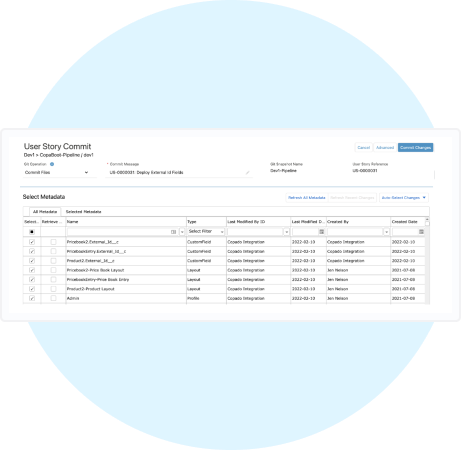This screenshot has width=461, height=450.
Task: Switch to the Selected Metadata tab
Action: tap(83, 212)
